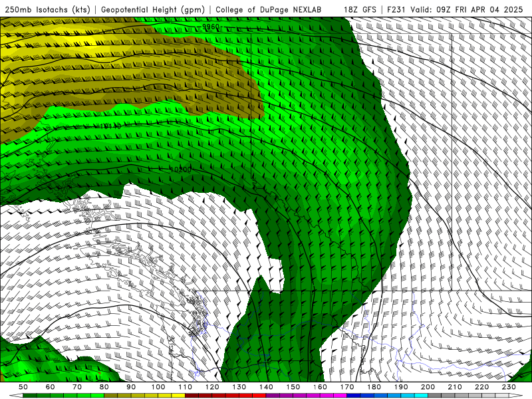This screenshot has width=532, height=399.
Task: Select the 130 knot color bar label
Action: 239,387
